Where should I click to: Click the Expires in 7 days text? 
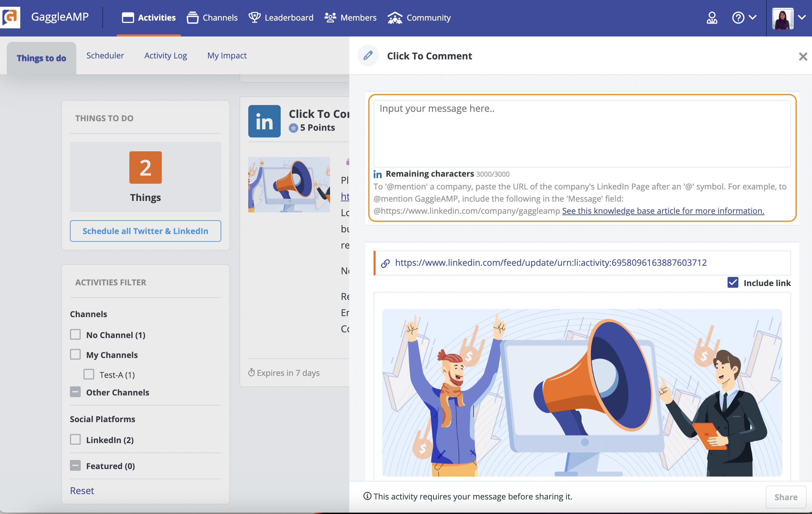pos(288,373)
